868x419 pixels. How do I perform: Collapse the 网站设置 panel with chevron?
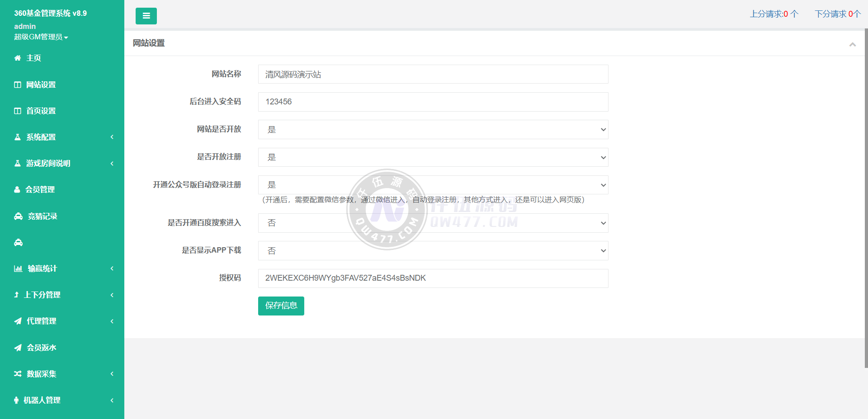pyautogui.click(x=852, y=44)
